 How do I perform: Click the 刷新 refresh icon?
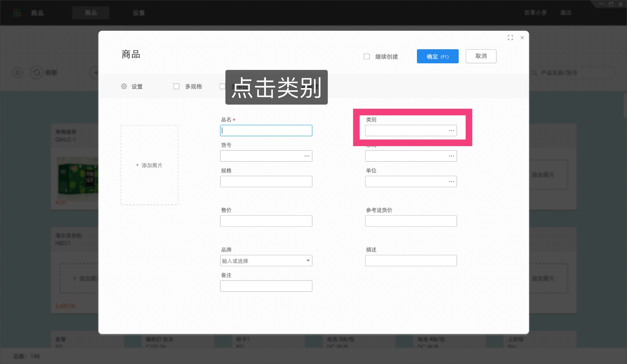pos(37,72)
